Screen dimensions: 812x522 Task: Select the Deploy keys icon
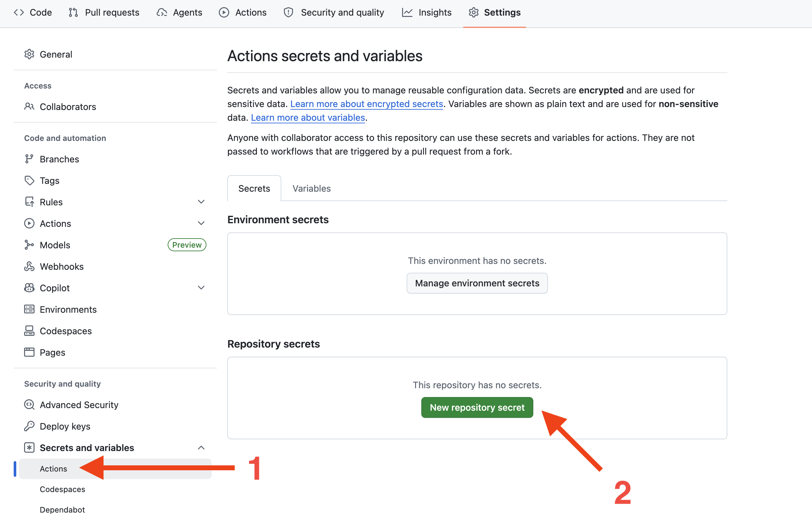click(x=29, y=426)
